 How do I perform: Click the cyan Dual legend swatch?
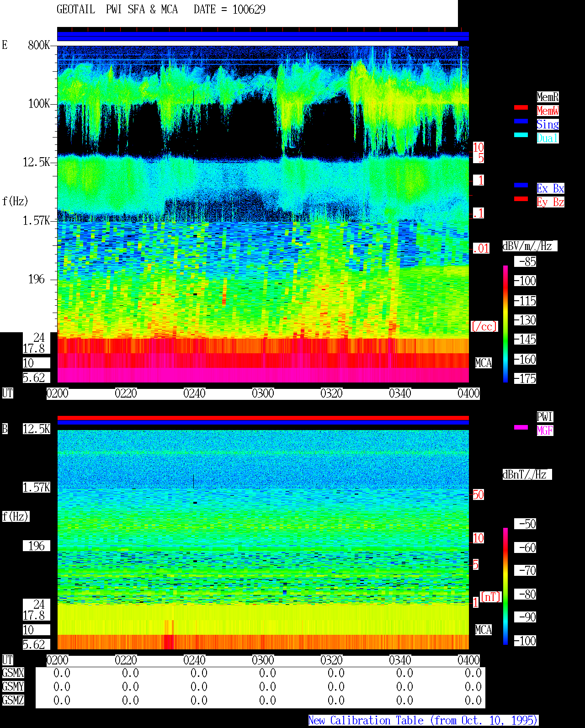521,135
